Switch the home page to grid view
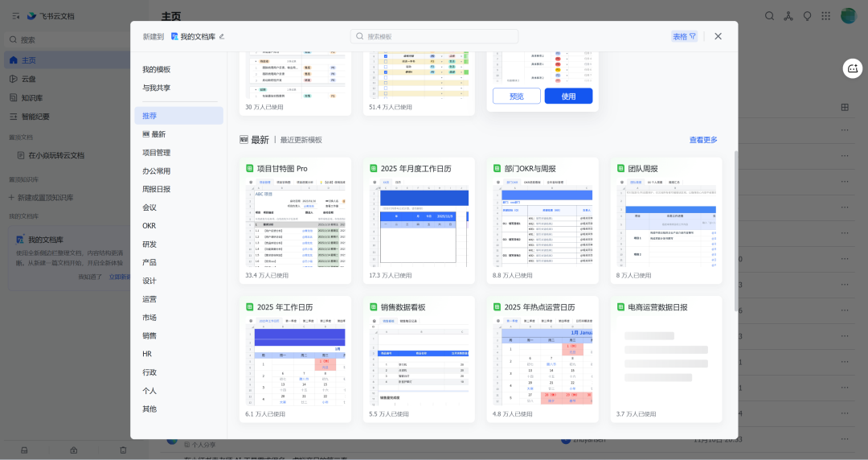 coord(845,107)
